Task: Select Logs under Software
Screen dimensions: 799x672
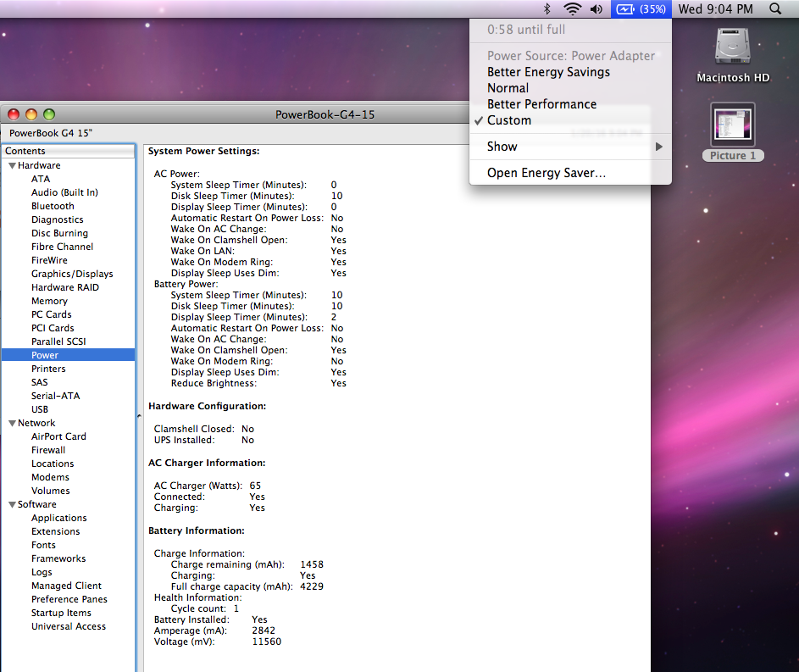Action: click(42, 572)
